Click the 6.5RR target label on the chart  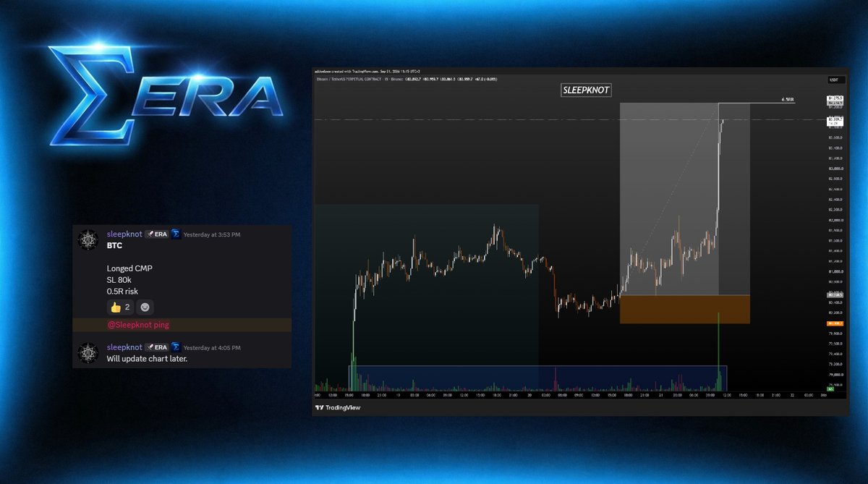tap(788, 99)
